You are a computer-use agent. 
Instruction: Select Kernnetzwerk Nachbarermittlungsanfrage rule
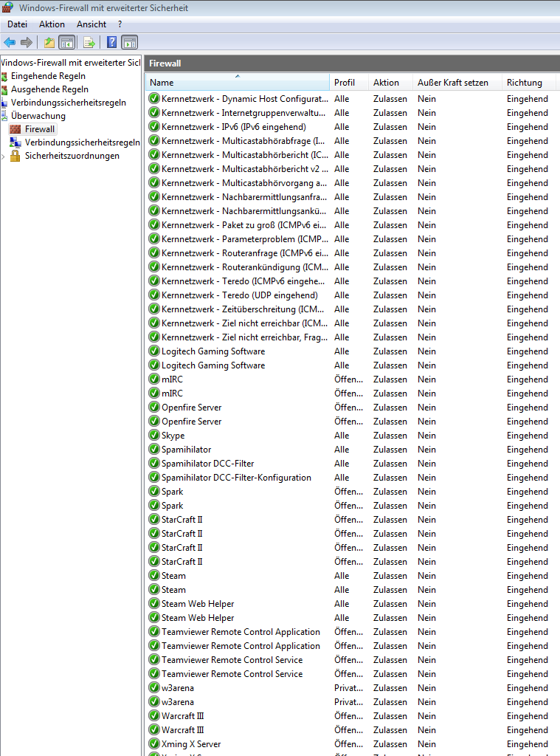(244, 196)
